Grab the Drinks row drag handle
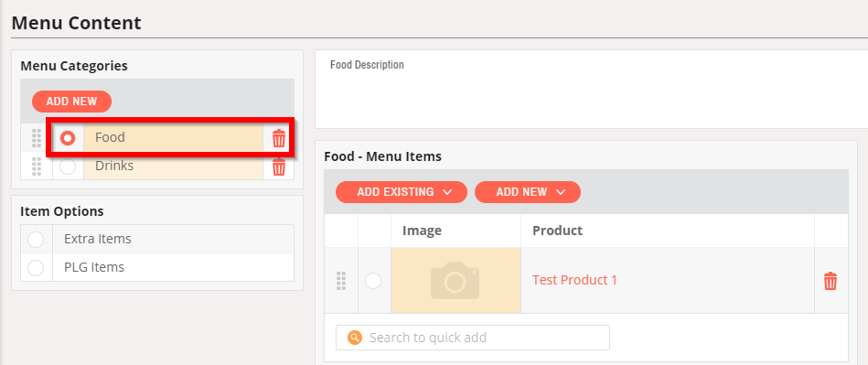Screen dimensions: 868x365 pyautogui.click(x=37, y=166)
